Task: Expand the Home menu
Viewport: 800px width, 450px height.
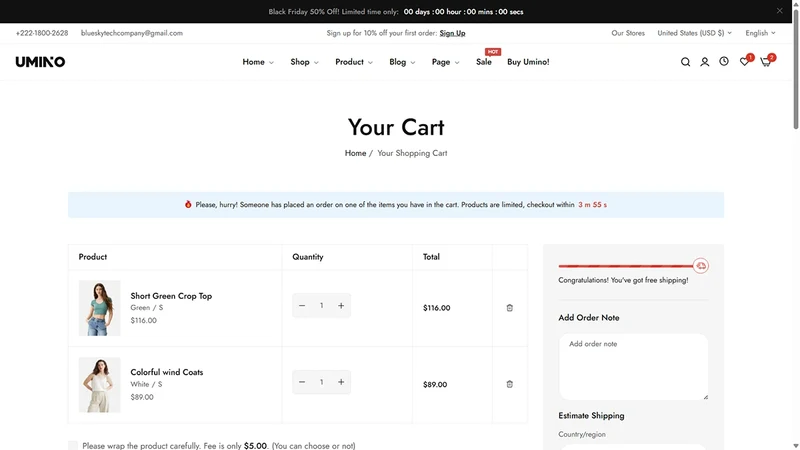Action: 258,62
